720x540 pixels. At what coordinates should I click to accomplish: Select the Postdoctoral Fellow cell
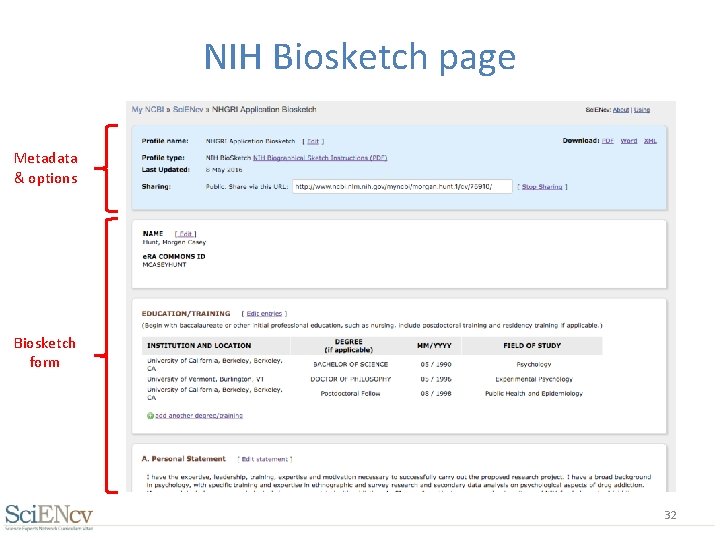click(350, 394)
